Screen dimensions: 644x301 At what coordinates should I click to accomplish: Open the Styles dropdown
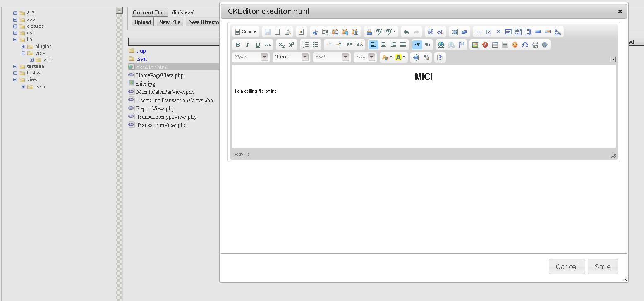[251, 57]
